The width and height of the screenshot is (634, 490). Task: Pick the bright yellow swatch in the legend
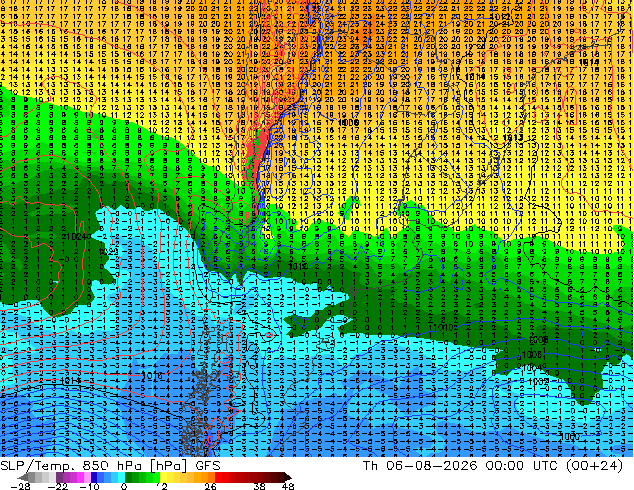pyautogui.click(x=163, y=477)
